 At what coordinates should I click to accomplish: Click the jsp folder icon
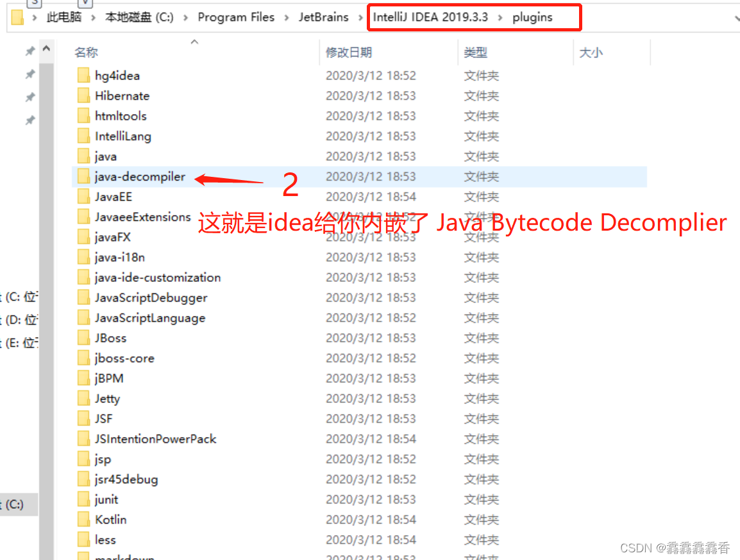pyautogui.click(x=83, y=459)
